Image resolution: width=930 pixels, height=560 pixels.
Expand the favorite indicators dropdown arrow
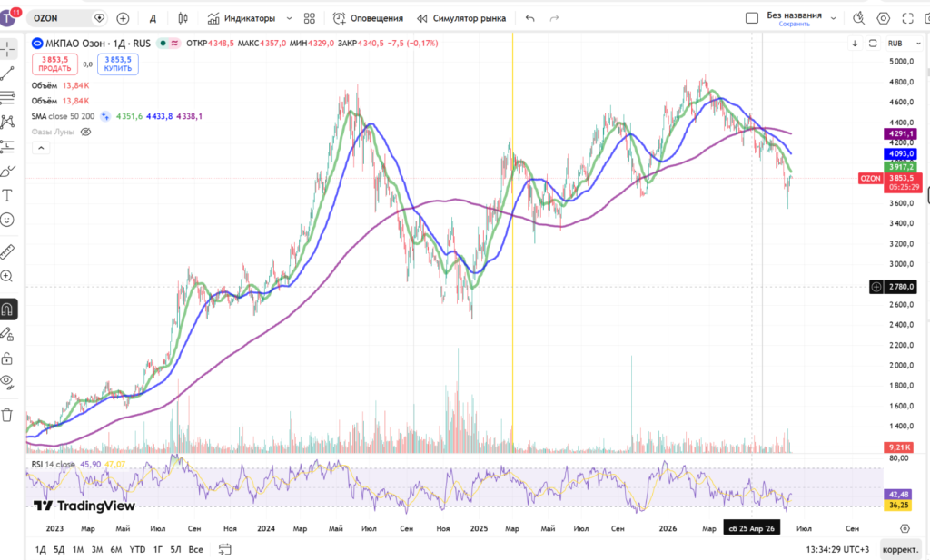(x=290, y=18)
